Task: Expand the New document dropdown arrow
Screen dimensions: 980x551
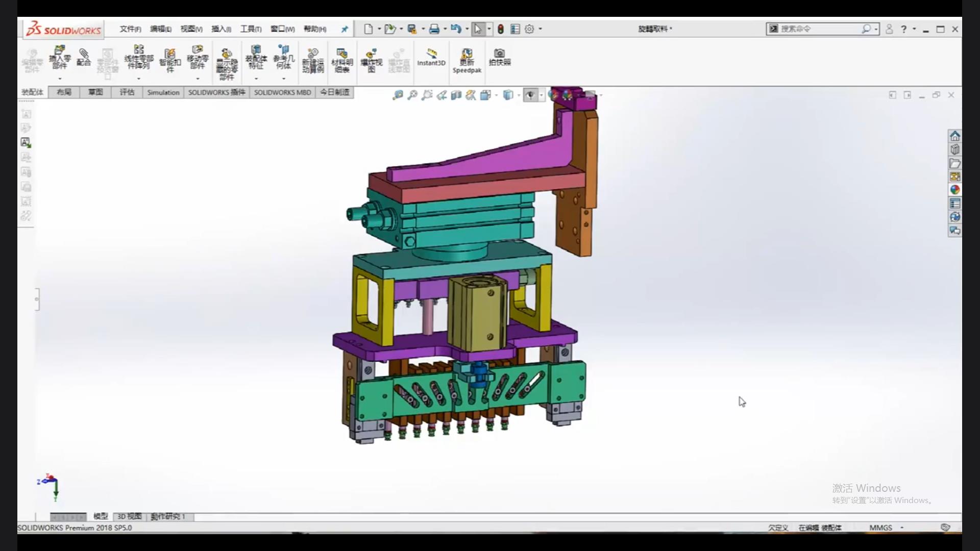Action: pyautogui.click(x=379, y=29)
